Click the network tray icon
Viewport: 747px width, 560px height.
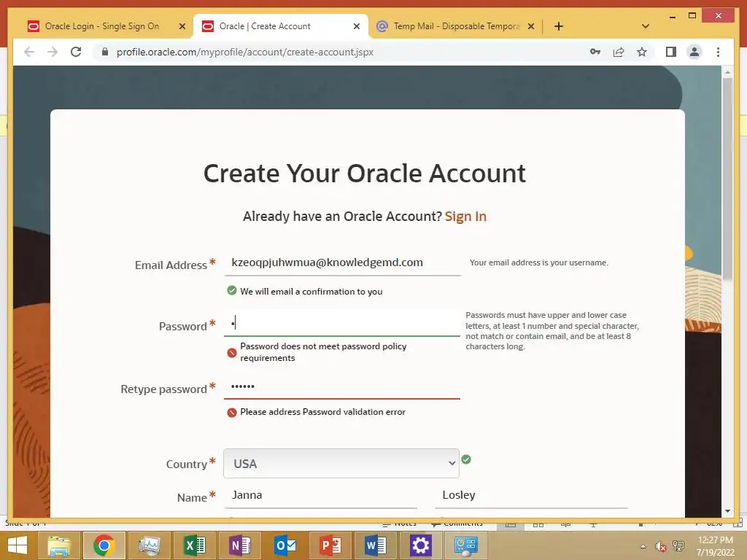[678, 546]
